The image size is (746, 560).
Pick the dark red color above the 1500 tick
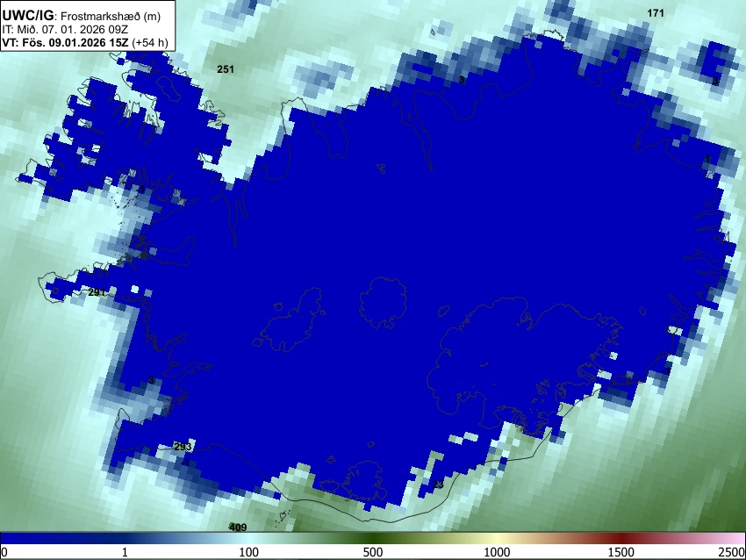(x=621, y=538)
